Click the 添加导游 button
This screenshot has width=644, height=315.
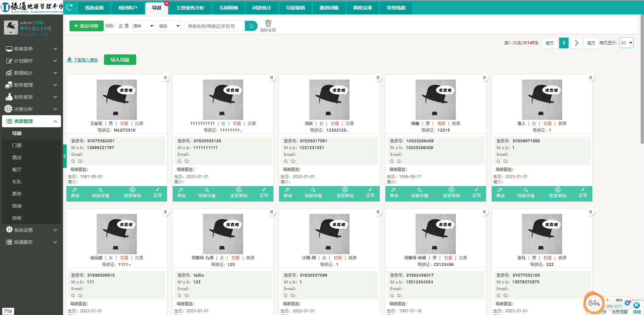(x=87, y=26)
